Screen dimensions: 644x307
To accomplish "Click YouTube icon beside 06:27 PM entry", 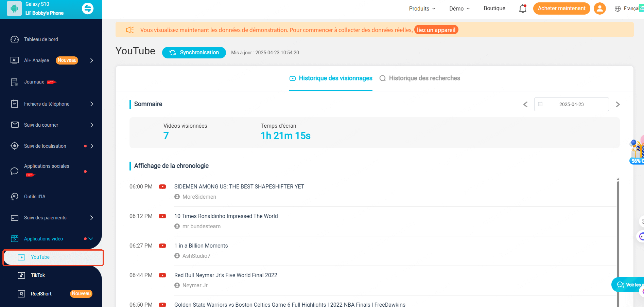I will (x=162, y=246).
